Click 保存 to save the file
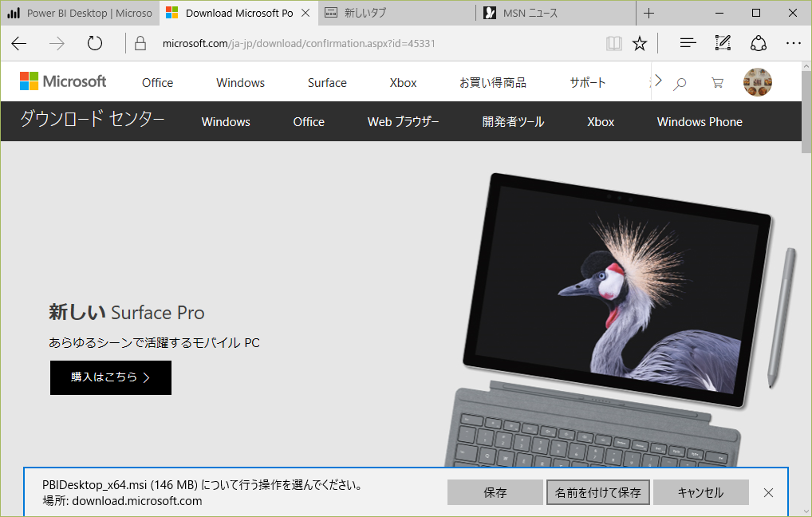812x517 pixels. pos(495,492)
